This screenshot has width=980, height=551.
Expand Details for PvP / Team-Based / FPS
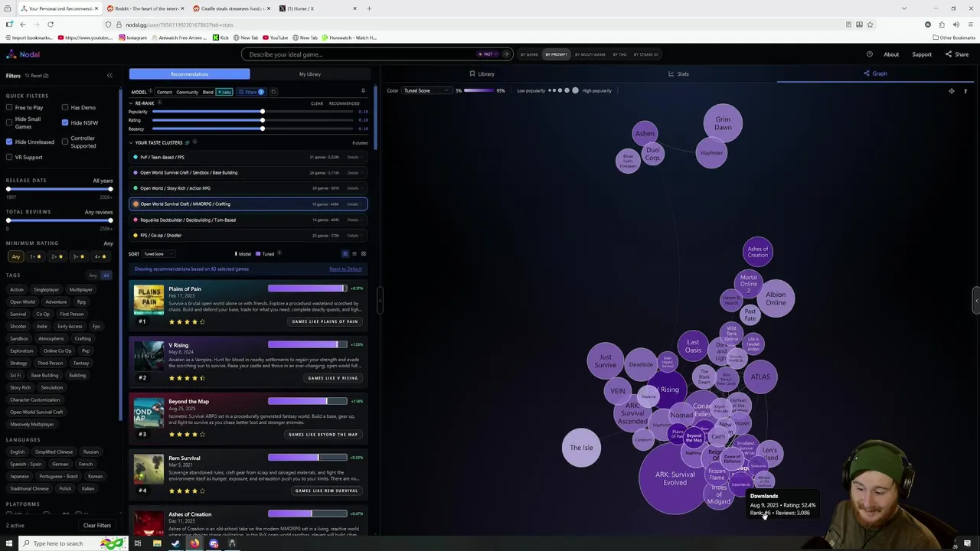pos(353,157)
